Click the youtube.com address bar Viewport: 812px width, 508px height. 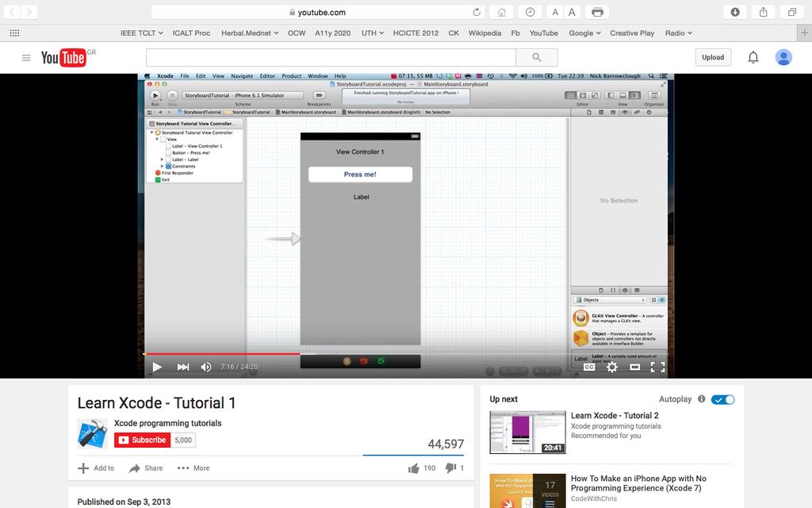coord(318,12)
